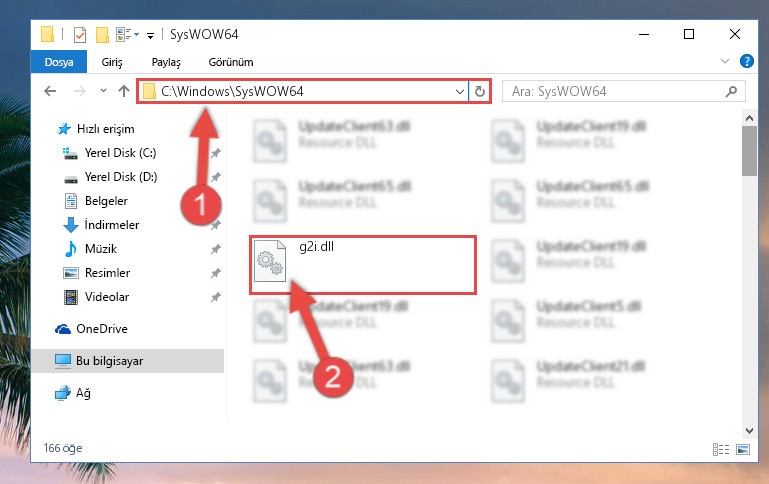Expand the ribbon with the chevron
Screen dimensions: 769x484
coord(724,61)
